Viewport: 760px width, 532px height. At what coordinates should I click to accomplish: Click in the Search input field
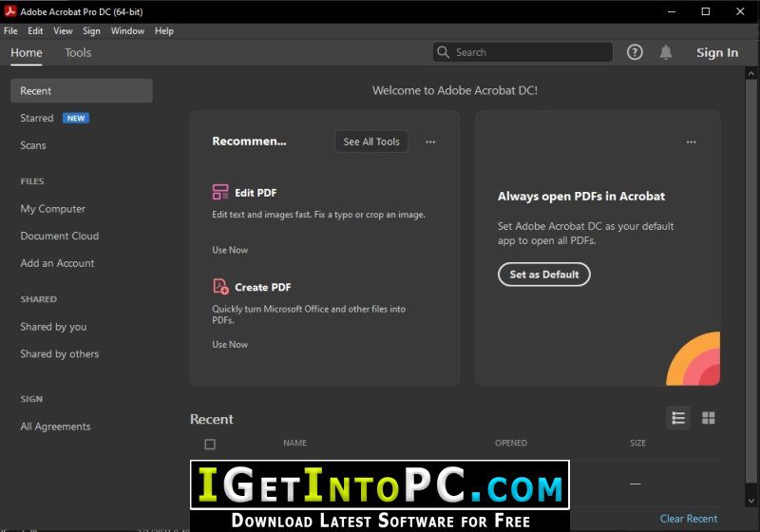click(522, 52)
